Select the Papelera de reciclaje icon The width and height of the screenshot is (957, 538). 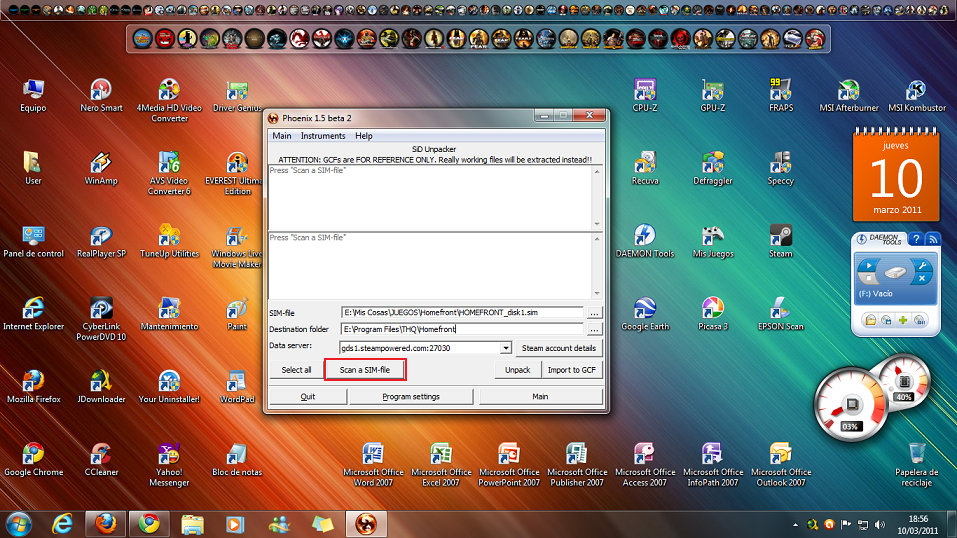click(x=917, y=465)
